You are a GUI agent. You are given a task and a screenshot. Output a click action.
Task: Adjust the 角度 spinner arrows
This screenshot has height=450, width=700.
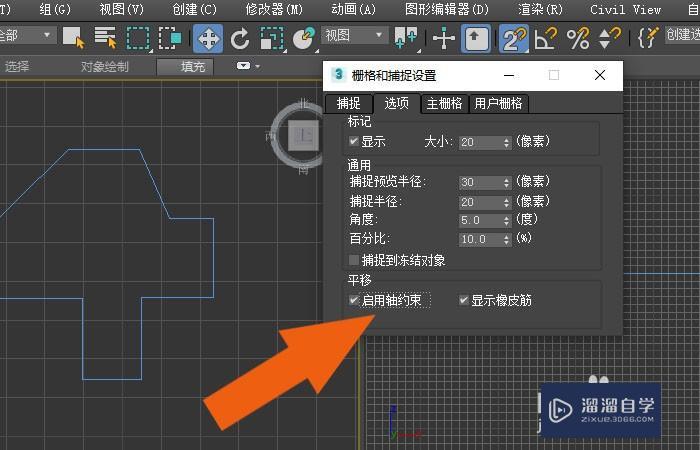pyautogui.click(x=506, y=221)
